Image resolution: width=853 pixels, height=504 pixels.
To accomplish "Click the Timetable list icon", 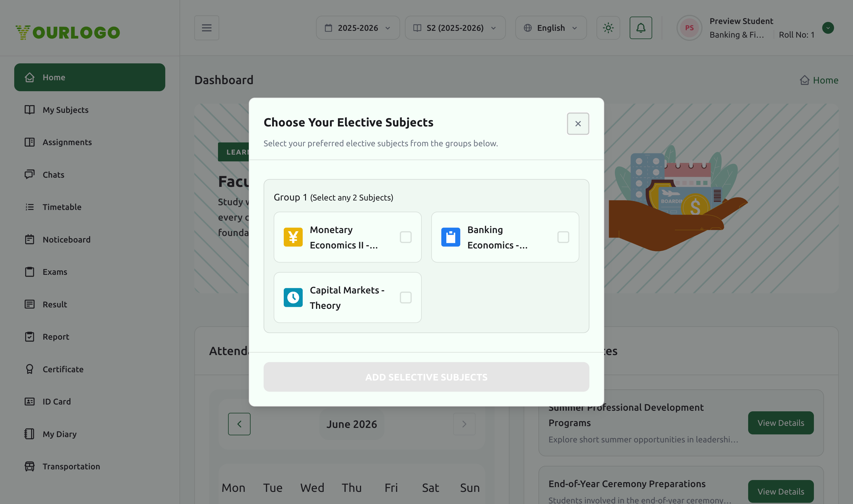I will (x=30, y=207).
